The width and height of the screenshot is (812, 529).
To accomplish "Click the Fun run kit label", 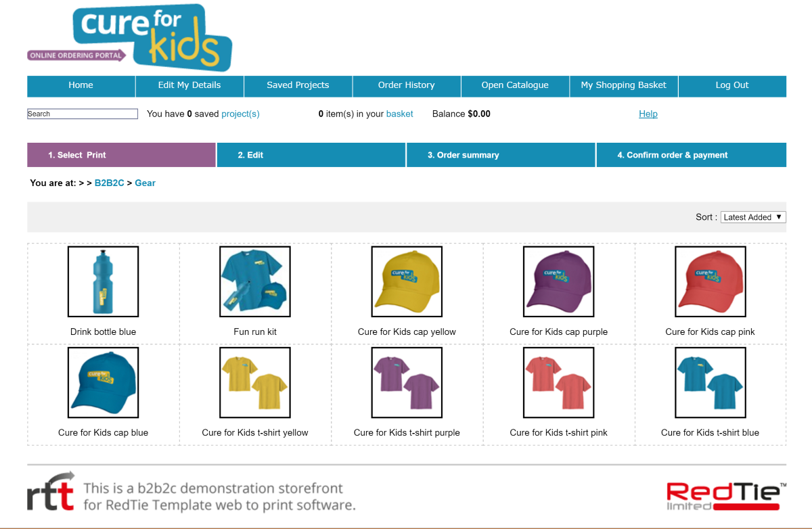I will pyautogui.click(x=255, y=331).
